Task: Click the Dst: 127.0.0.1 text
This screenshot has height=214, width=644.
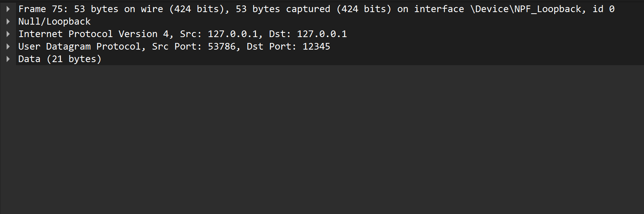Action: (x=308, y=34)
